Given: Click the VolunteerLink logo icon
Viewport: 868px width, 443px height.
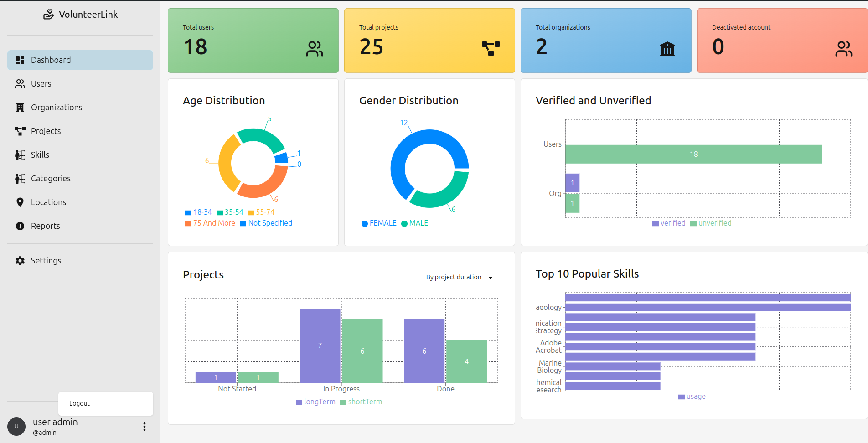Looking at the screenshot, I should [x=48, y=15].
